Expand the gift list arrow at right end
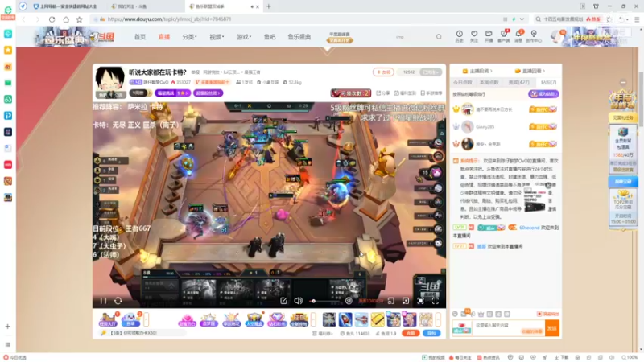 click(438, 319)
